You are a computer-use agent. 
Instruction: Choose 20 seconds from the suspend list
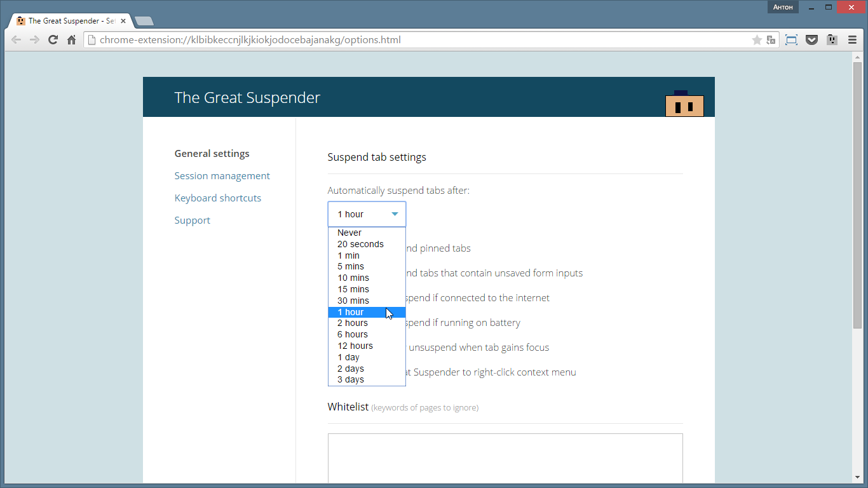click(367, 244)
